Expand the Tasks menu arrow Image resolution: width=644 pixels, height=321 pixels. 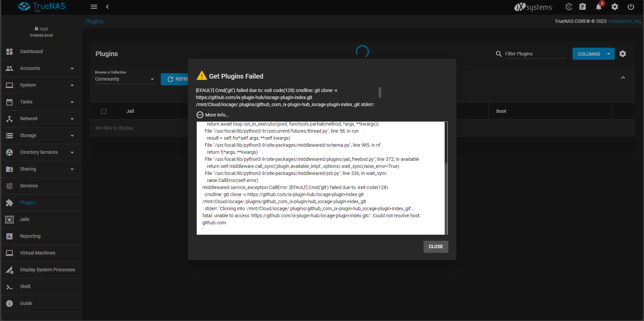[x=72, y=102]
